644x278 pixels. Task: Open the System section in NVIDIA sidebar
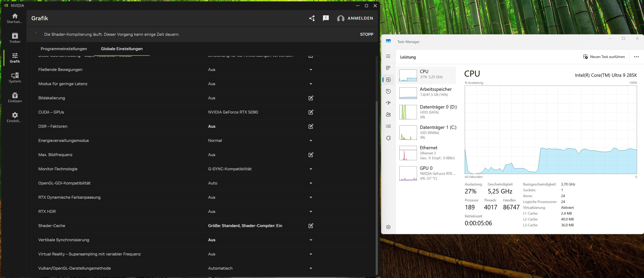15,78
